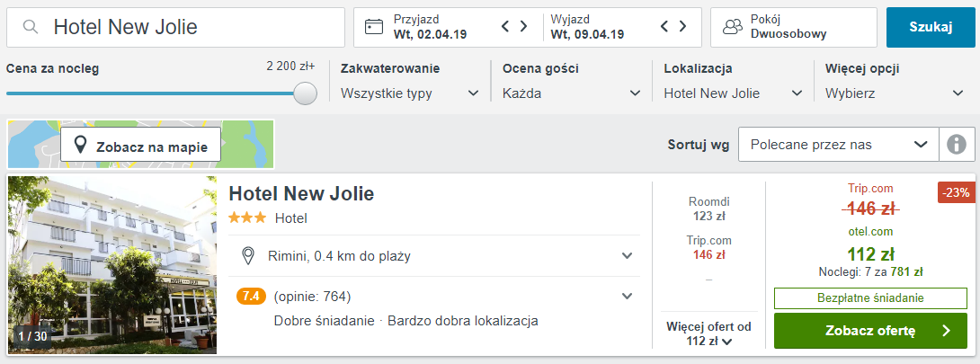Advance check-in date to next day
The image size is (980, 364).
(x=524, y=26)
